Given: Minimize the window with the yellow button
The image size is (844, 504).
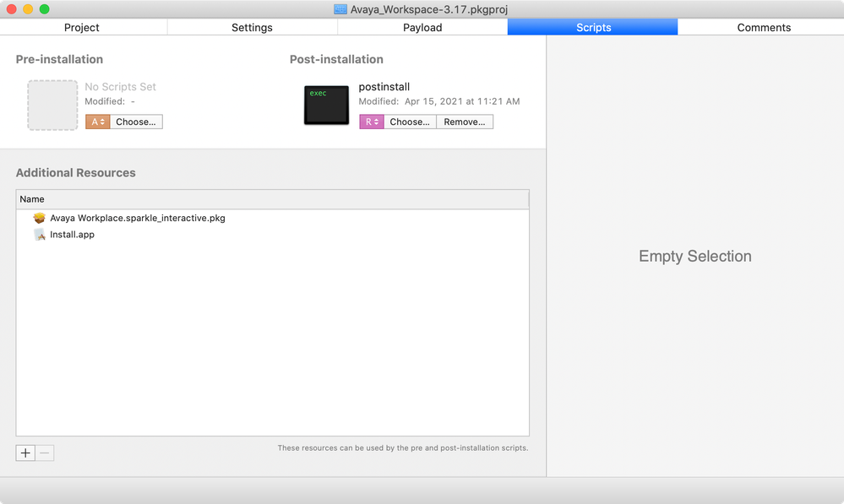Looking at the screenshot, I should (x=28, y=9).
